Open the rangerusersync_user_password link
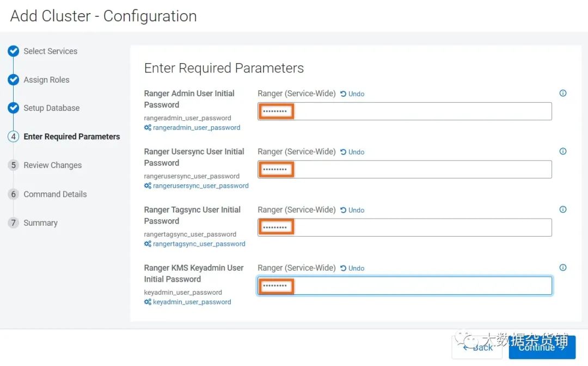The image size is (588, 366). (200, 186)
